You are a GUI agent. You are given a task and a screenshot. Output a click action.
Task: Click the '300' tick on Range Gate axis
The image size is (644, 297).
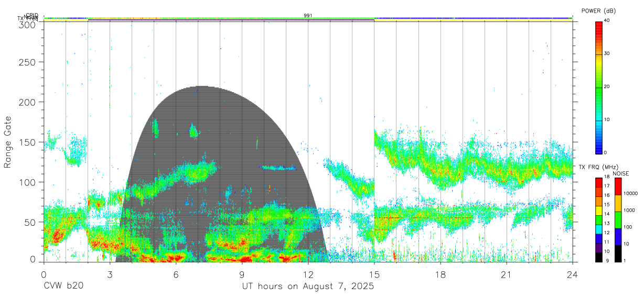tap(27, 24)
